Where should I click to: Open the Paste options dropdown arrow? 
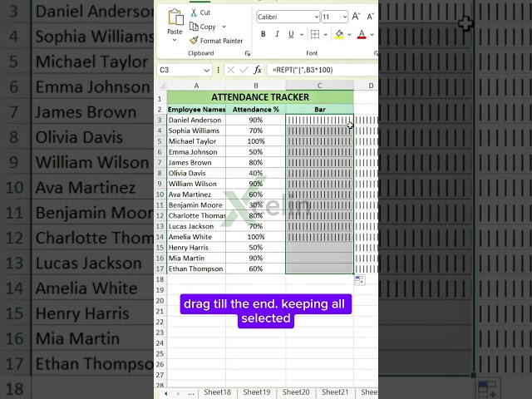175,40
